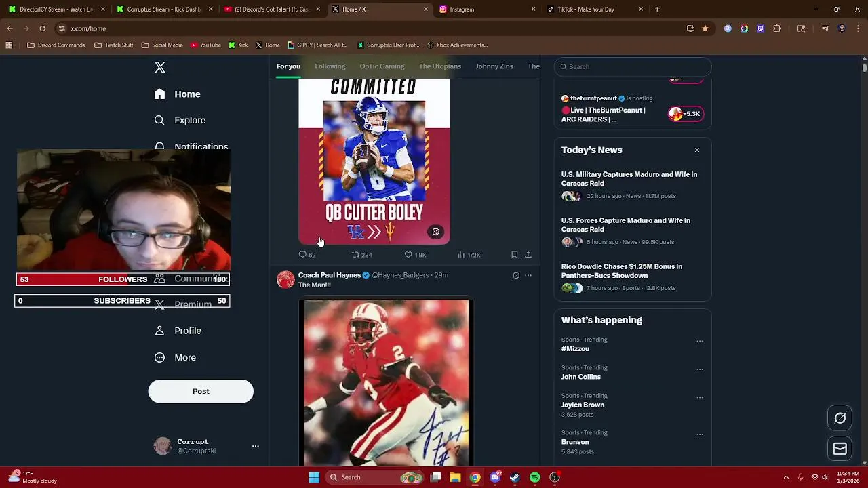Viewport: 868px width, 488px height.
Task: Close the Today's News panel
Action: point(697,150)
